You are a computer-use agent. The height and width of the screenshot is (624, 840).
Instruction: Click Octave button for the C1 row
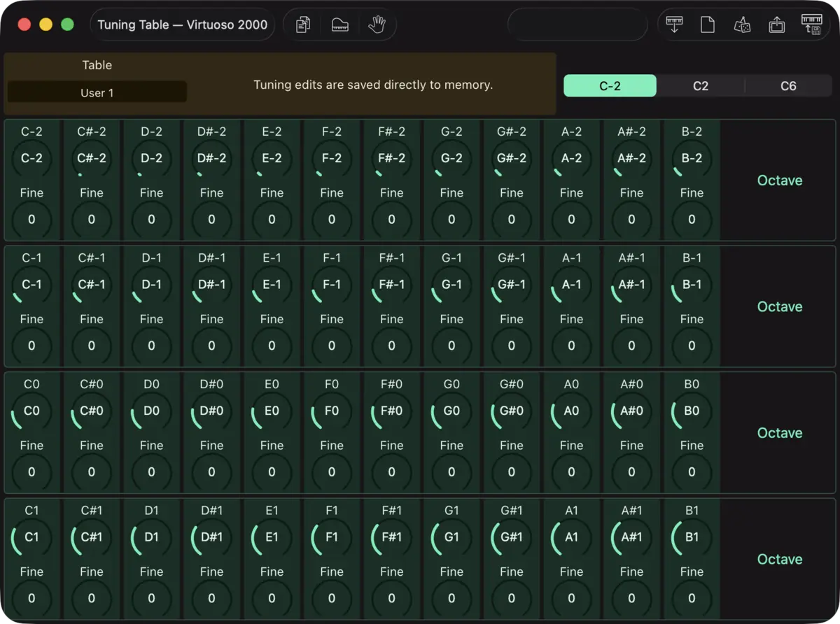click(780, 559)
